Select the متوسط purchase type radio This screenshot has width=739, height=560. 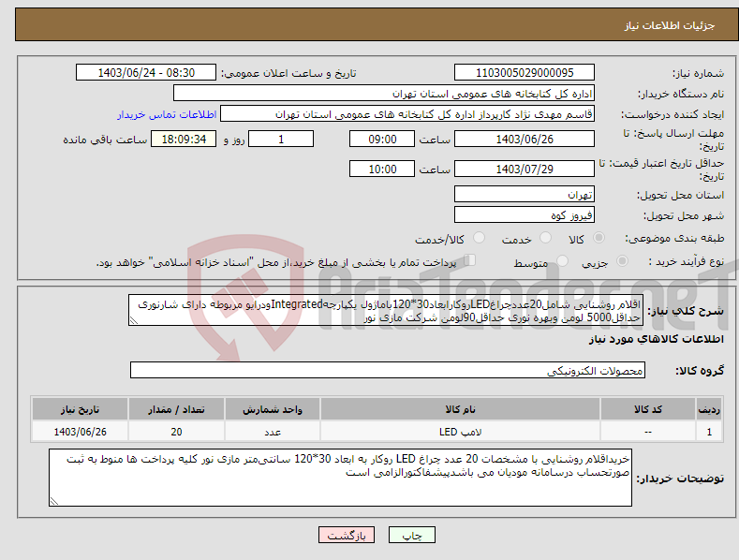pyautogui.click(x=562, y=260)
